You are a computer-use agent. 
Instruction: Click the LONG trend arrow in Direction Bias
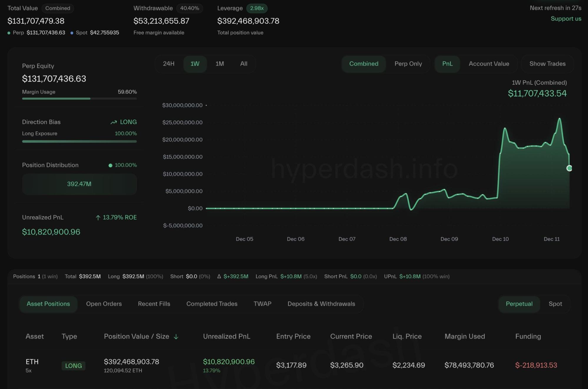(x=113, y=122)
